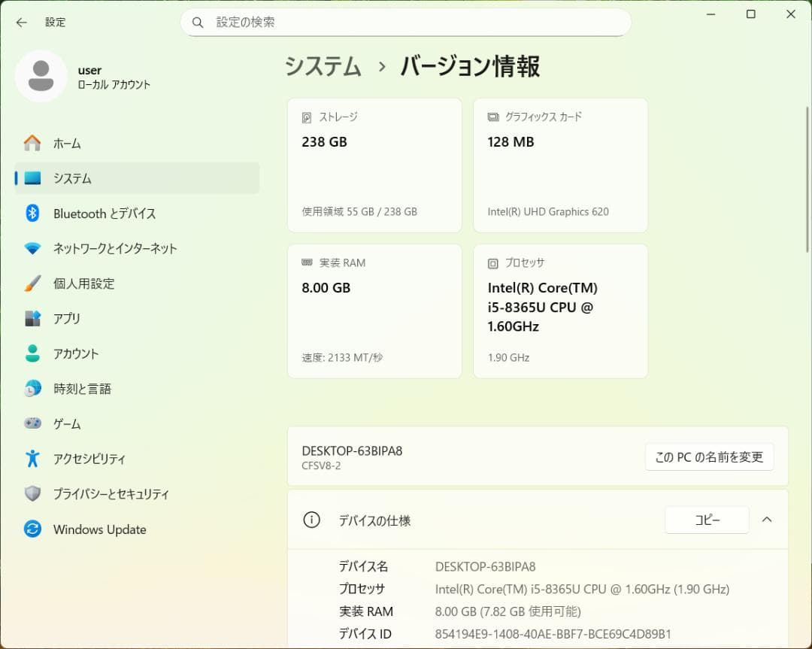Click the user account avatar
812x649 pixels.
(41, 75)
